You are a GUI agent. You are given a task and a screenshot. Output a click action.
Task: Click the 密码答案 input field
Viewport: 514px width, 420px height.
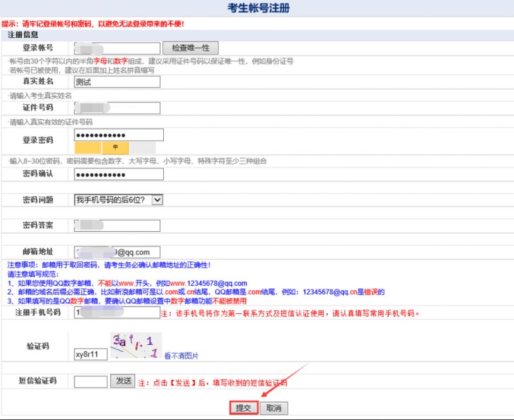[117, 225]
